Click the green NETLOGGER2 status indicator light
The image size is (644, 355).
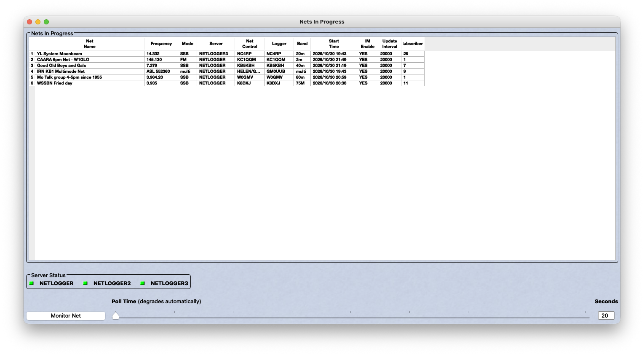click(86, 283)
